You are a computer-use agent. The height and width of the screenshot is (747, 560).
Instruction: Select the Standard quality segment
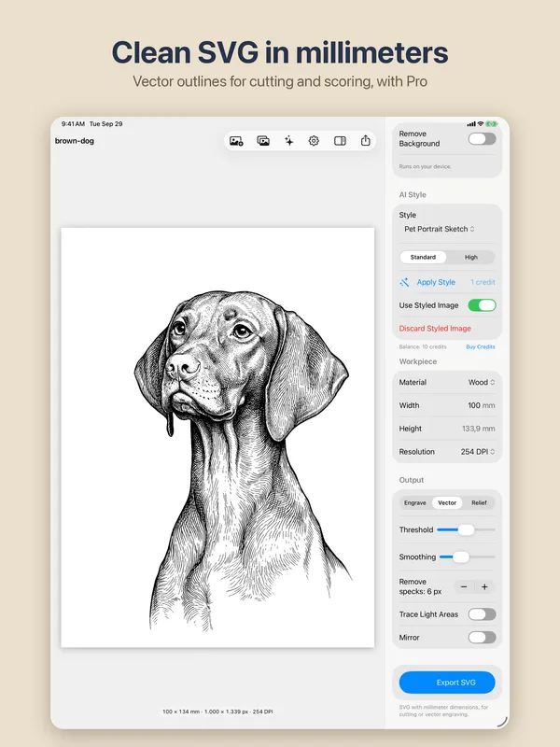[x=423, y=258]
